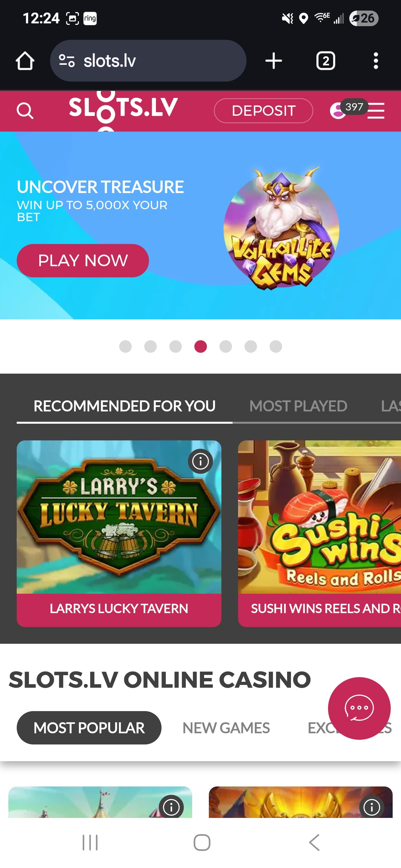Select the first carousel dot

coord(126,346)
